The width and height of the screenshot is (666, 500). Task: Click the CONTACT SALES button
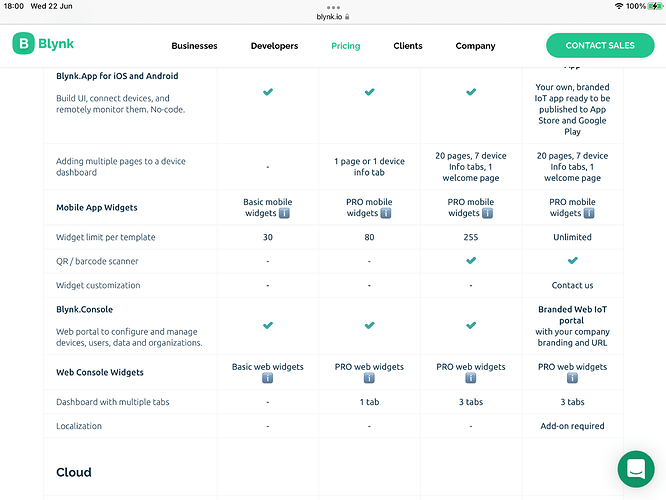click(600, 45)
